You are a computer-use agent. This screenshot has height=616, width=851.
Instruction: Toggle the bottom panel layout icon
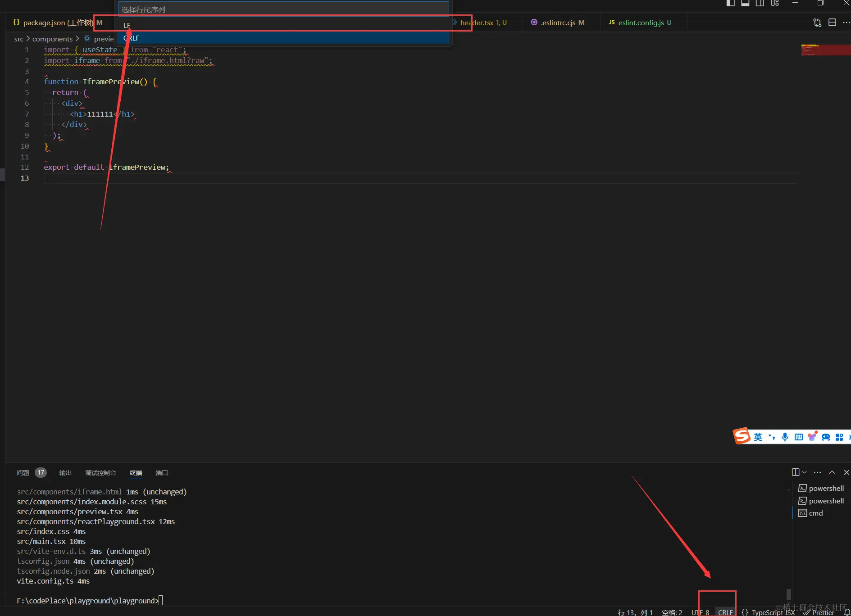pos(745,3)
